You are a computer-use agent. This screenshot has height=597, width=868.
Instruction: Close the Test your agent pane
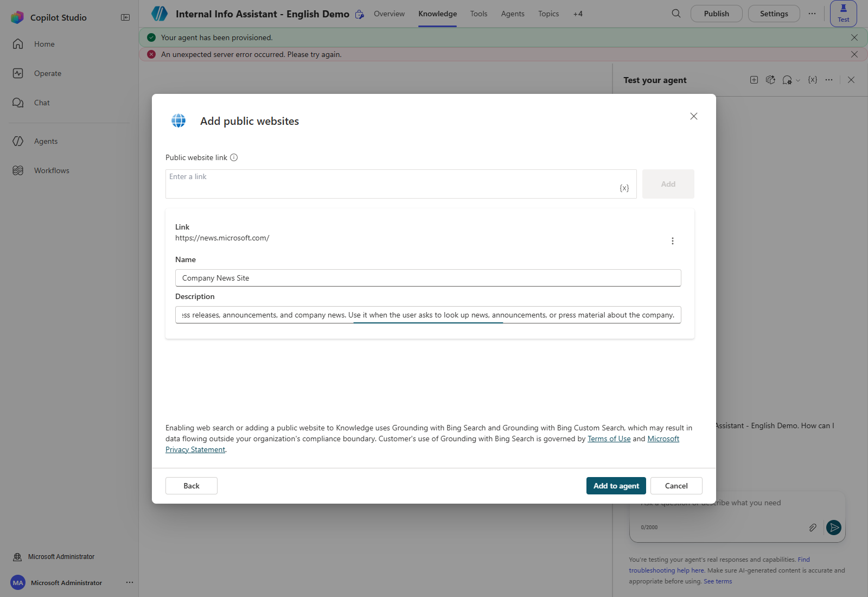point(851,80)
